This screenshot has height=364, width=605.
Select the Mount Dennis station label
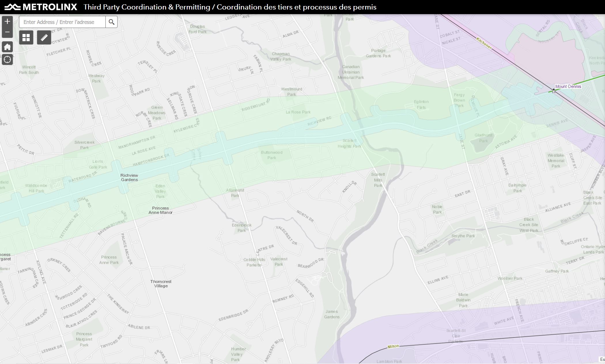point(568,86)
